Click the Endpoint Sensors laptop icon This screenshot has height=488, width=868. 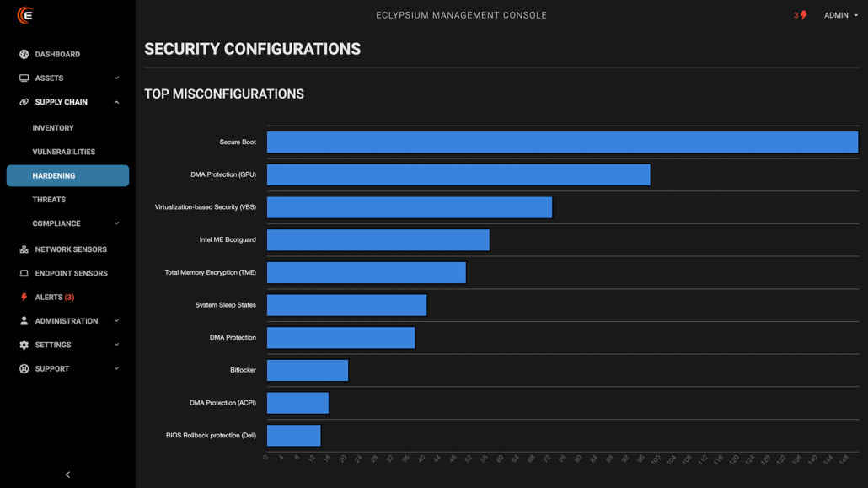[24, 274]
